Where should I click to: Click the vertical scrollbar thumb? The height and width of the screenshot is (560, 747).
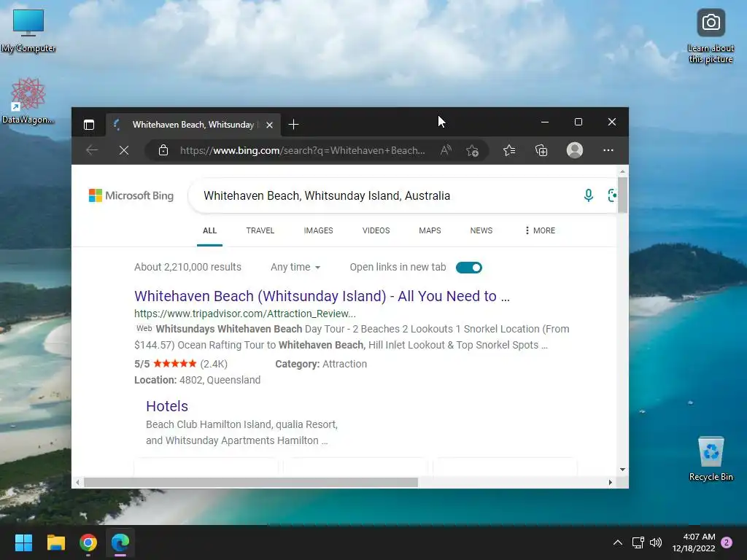click(x=622, y=195)
